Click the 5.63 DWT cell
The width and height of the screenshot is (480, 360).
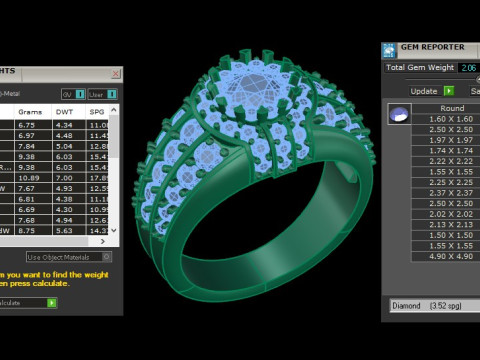coord(69,231)
